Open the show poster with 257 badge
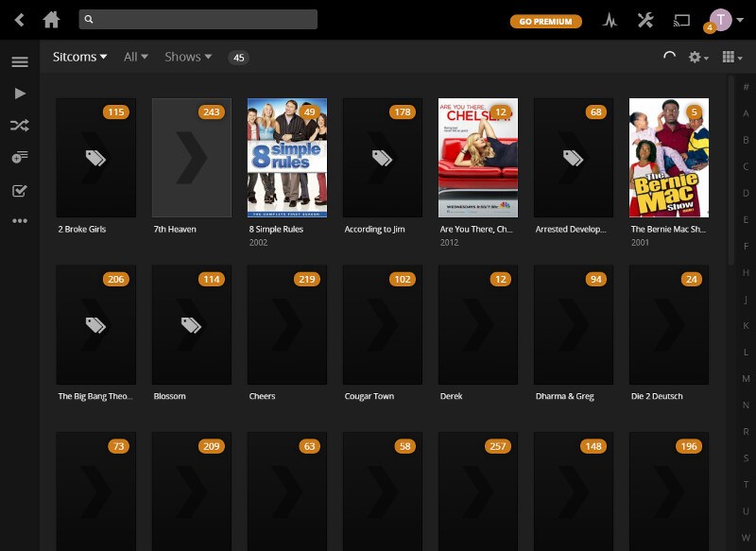 478,491
